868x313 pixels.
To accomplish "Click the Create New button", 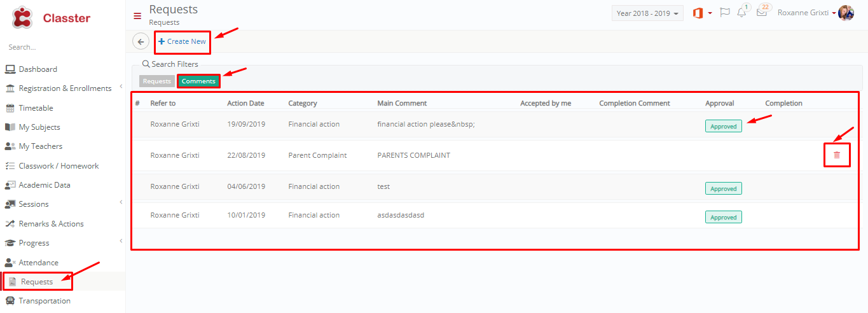I will pos(183,41).
